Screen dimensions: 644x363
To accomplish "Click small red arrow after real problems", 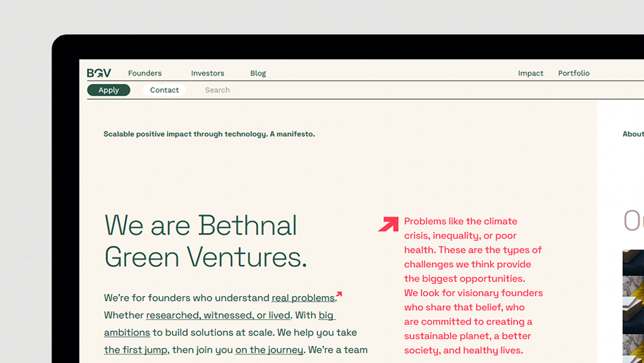I will coord(339,294).
